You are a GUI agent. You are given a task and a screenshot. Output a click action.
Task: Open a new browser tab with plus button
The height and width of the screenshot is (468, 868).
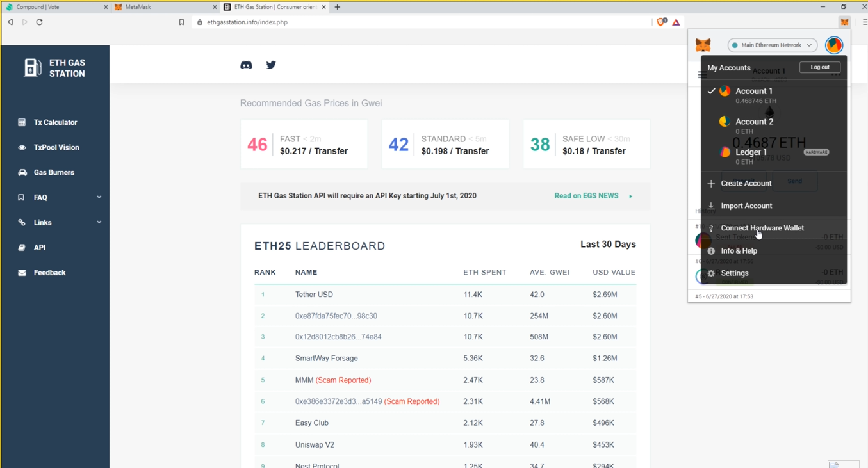[x=338, y=7]
